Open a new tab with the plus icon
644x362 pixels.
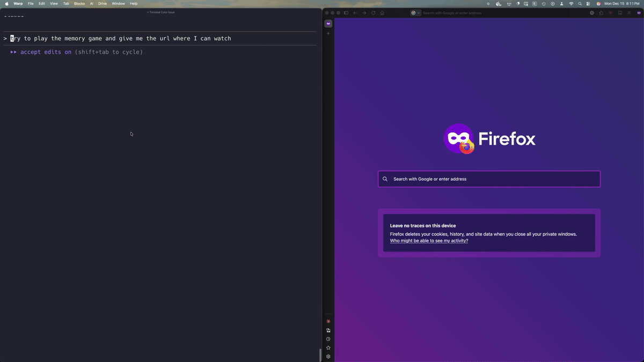pos(328,33)
